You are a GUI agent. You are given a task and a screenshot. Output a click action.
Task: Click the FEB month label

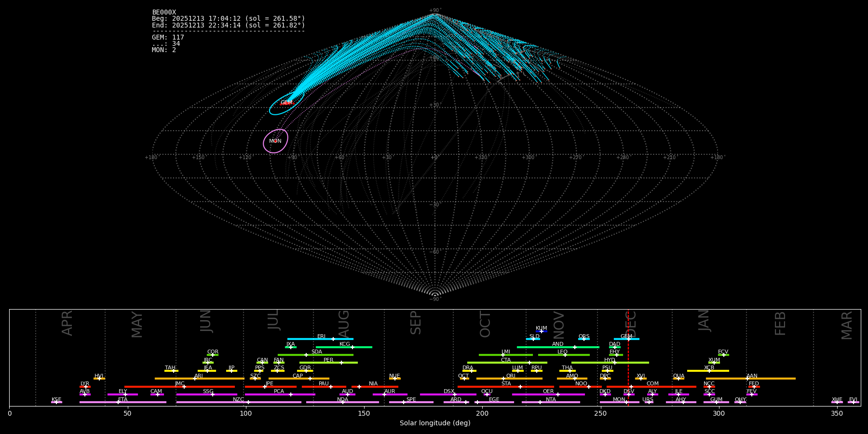click(780, 323)
